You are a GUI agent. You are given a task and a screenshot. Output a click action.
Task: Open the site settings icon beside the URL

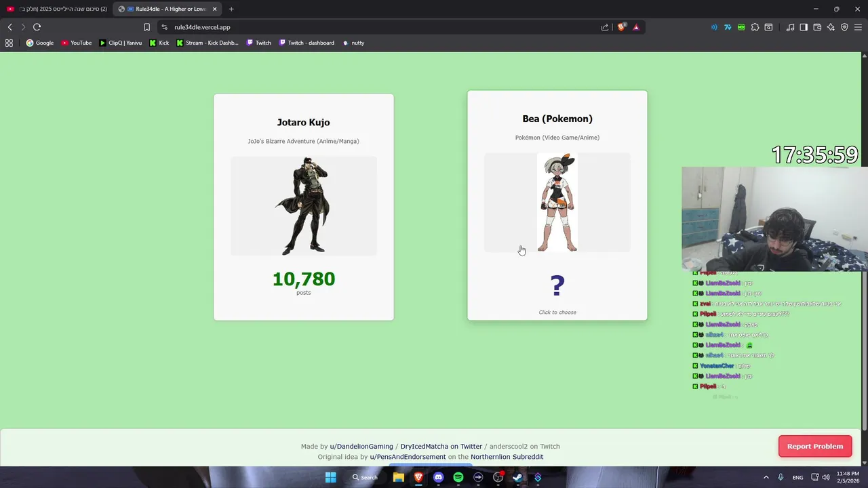pyautogui.click(x=164, y=27)
